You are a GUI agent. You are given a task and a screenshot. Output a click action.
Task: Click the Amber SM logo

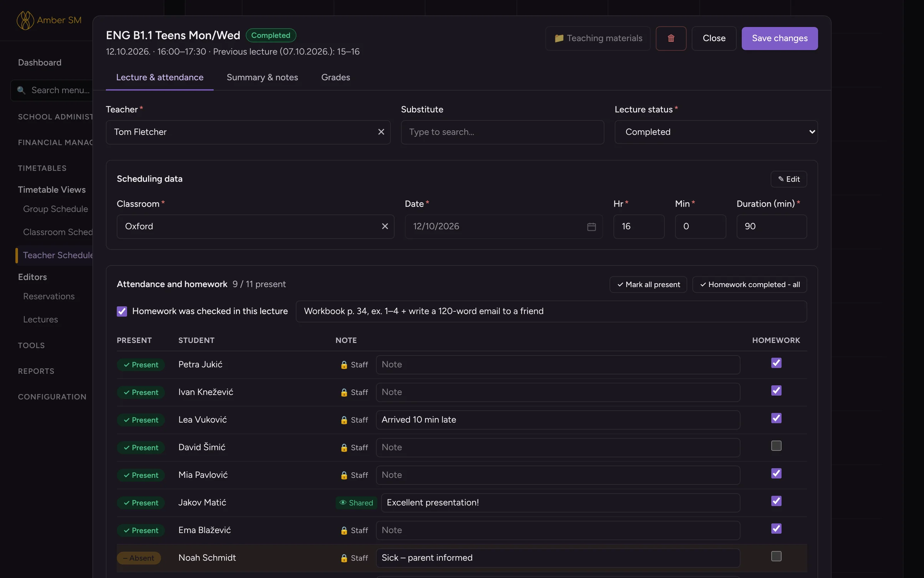point(49,20)
